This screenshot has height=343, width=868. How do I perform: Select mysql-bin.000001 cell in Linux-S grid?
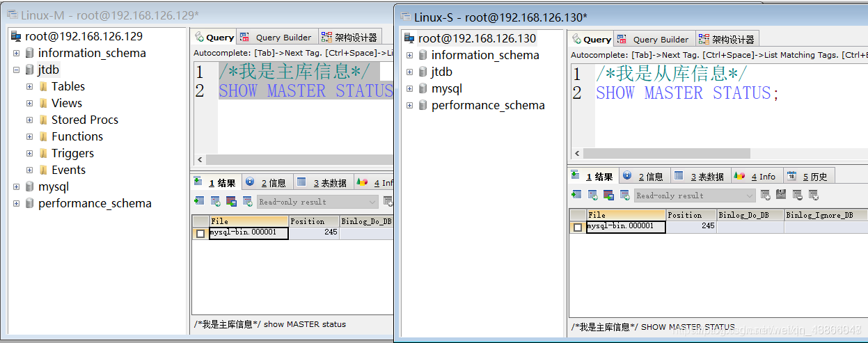(626, 227)
